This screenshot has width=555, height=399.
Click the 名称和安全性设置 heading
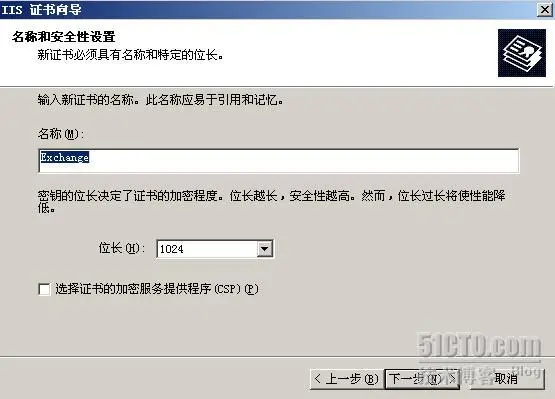pyautogui.click(x=64, y=36)
